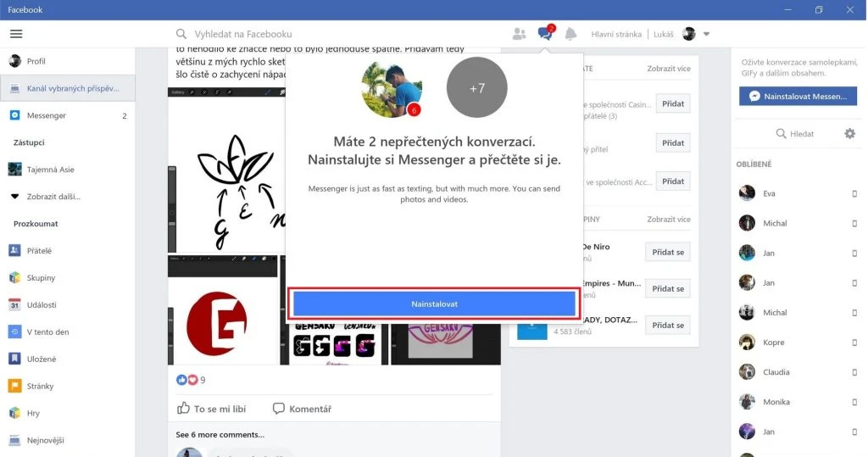This screenshot has height=457, width=868.
Task: Go to Hlavní stránka
Action: 618,34
